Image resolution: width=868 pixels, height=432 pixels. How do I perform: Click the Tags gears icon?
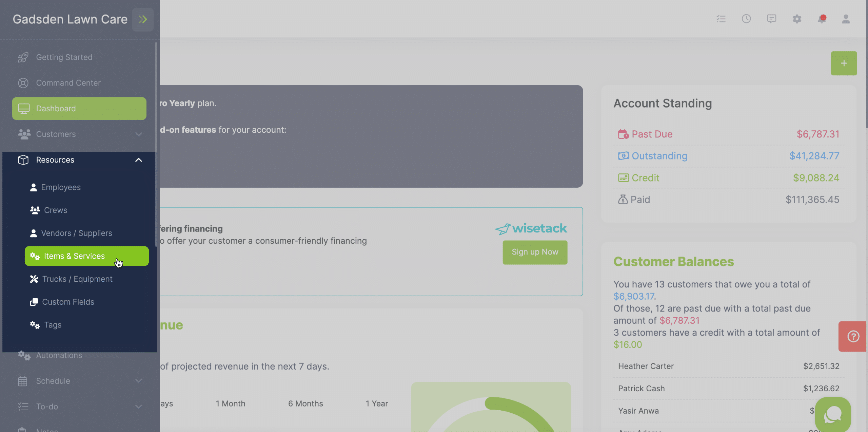35,325
